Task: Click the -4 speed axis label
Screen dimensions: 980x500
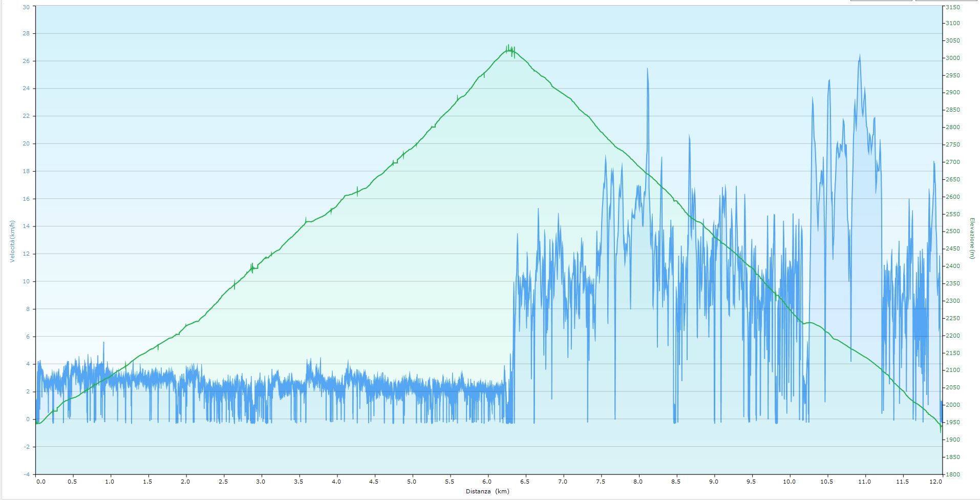Action: (x=26, y=474)
